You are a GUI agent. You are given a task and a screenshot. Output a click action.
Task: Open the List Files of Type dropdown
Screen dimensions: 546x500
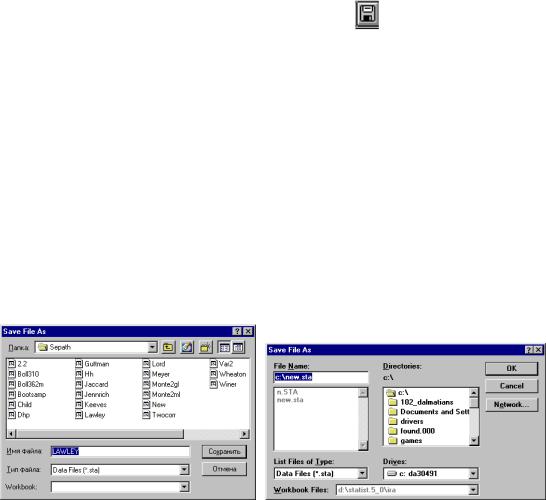pyautogui.click(x=362, y=473)
